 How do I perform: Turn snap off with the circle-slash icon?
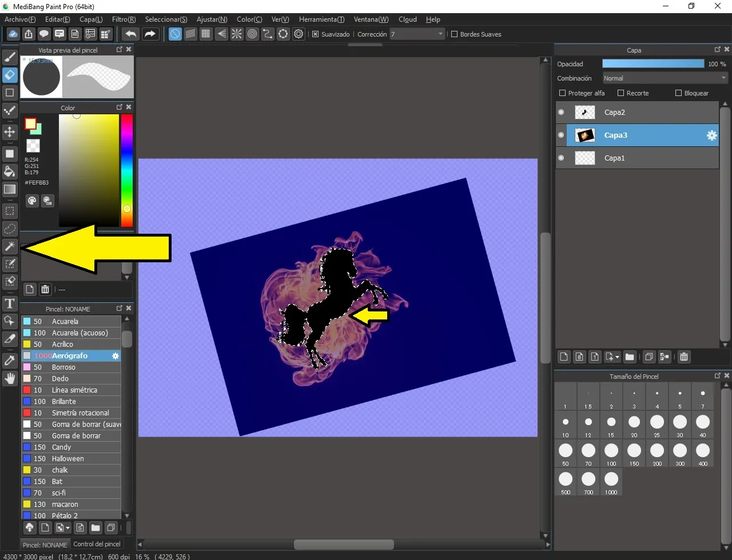(x=175, y=34)
